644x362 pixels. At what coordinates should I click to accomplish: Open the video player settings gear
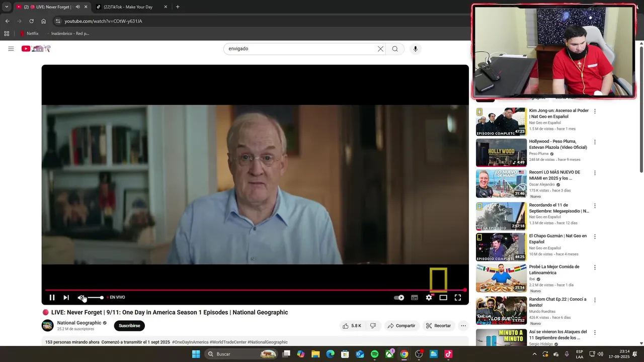[429, 298]
